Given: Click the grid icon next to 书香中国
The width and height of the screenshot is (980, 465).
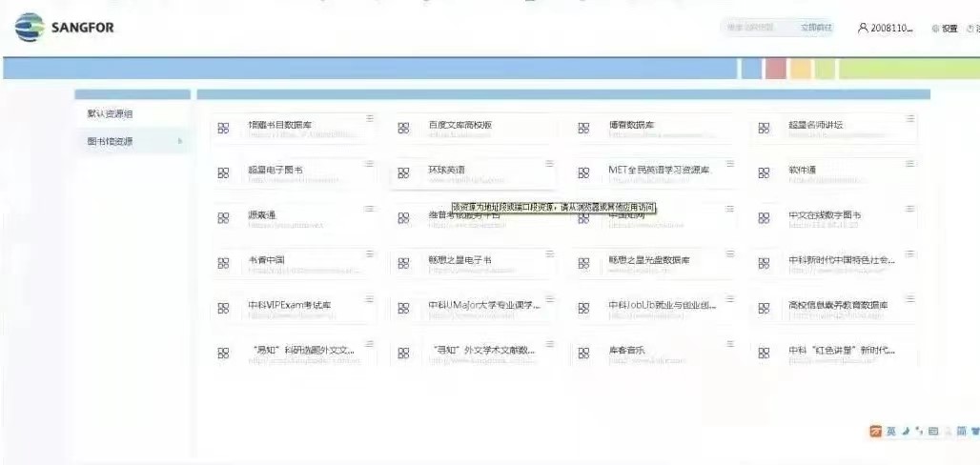Looking at the screenshot, I should [x=223, y=263].
